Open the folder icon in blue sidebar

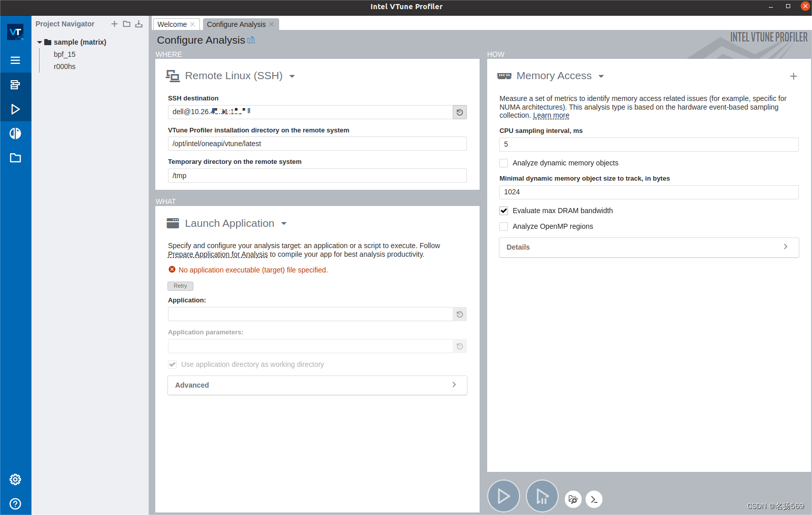15,158
